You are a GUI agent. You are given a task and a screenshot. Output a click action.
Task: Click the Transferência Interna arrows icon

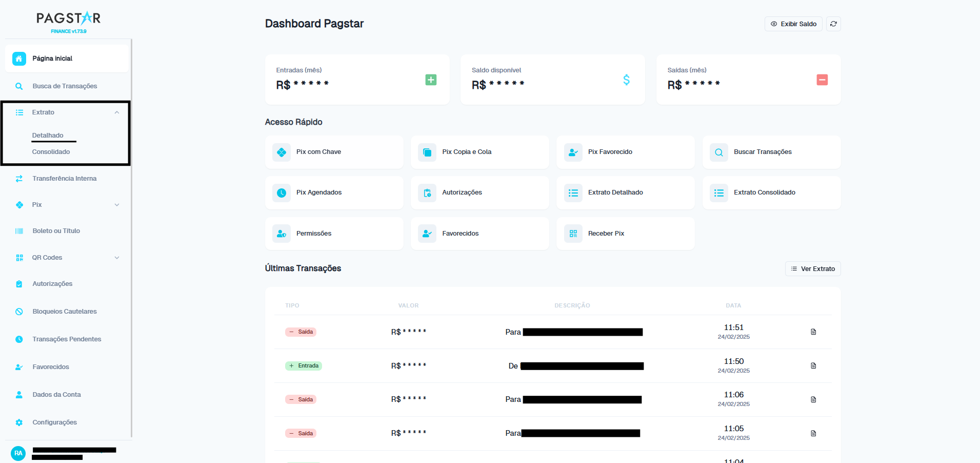click(x=19, y=179)
